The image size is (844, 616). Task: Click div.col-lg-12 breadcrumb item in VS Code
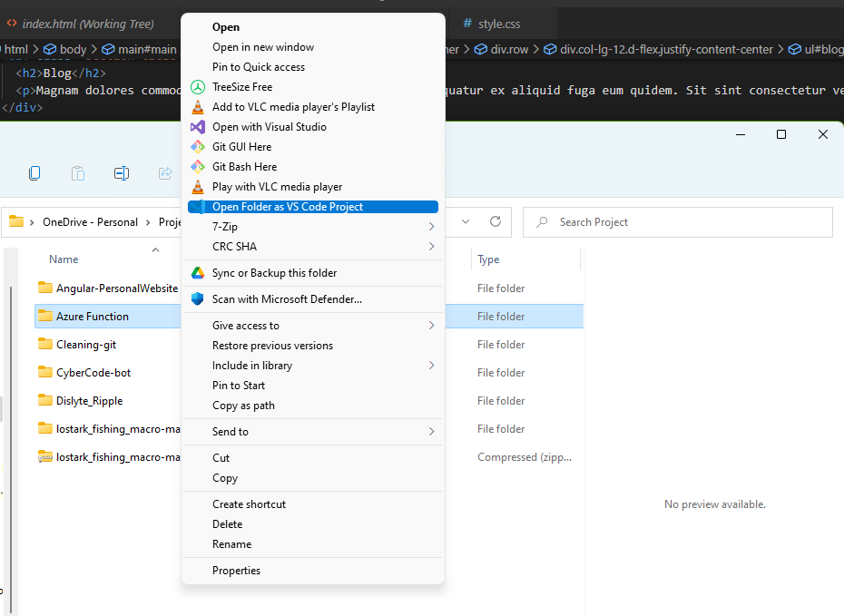[x=658, y=50]
